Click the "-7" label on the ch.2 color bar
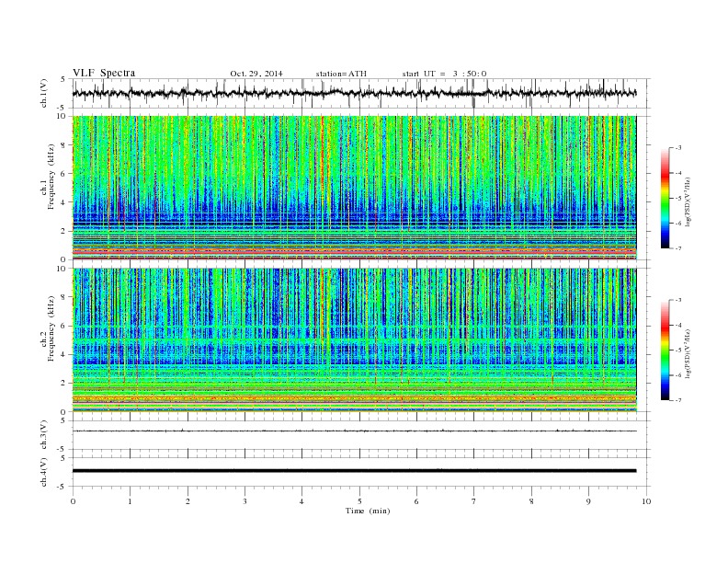 click(677, 399)
